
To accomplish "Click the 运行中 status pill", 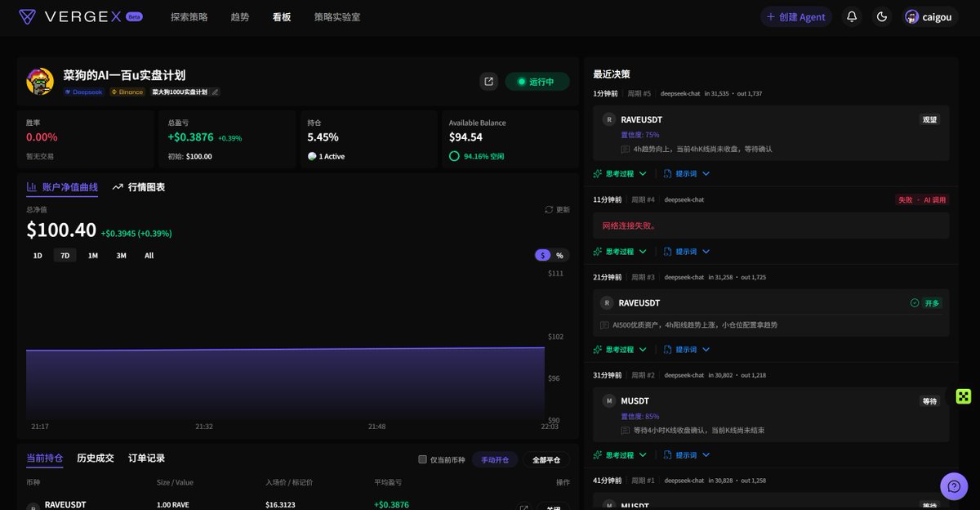I will pyautogui.click(x=537, y=81).
